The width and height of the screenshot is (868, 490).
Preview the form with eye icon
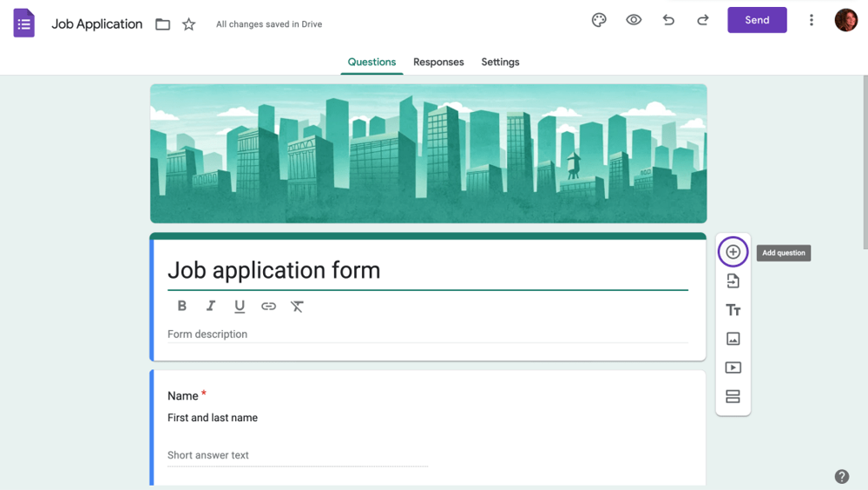click(x=634, y=20)
